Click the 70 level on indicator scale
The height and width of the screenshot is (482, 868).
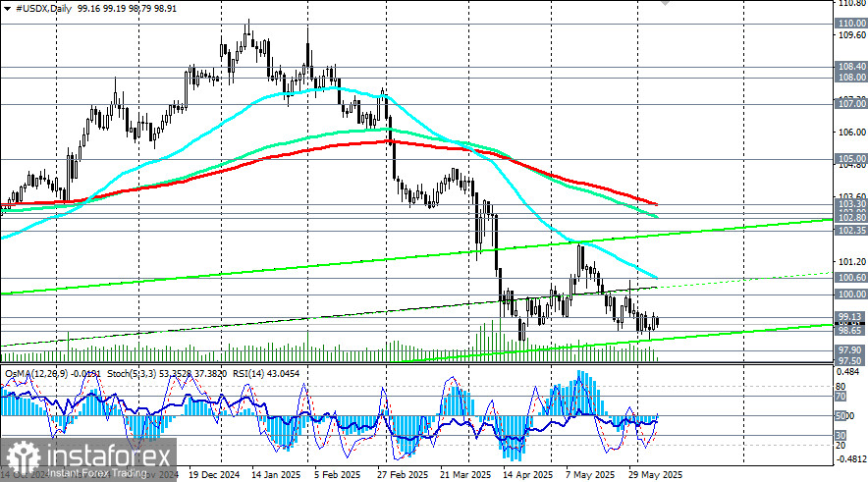point(841,397)
